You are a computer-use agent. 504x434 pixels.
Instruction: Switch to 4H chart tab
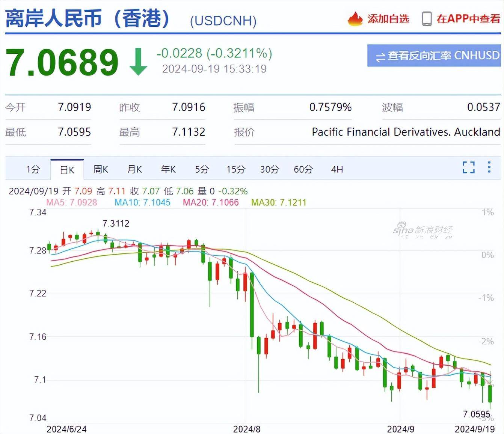pos(337,169)
